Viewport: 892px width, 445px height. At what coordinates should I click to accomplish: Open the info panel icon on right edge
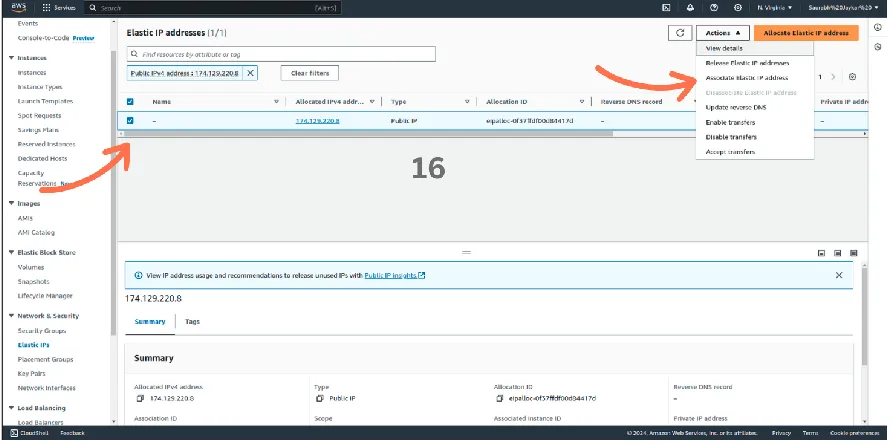tap(878, 28)
